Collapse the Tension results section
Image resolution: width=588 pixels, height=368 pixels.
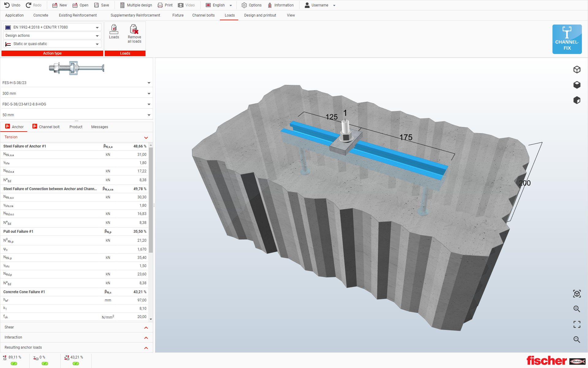click(146, 138)
